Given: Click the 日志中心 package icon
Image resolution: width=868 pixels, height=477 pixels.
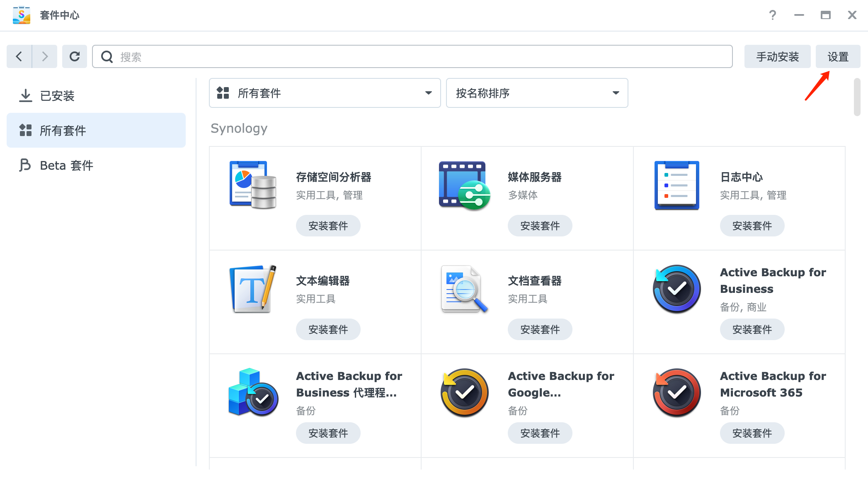Looking at the screenshot, I should pos(677,185).
